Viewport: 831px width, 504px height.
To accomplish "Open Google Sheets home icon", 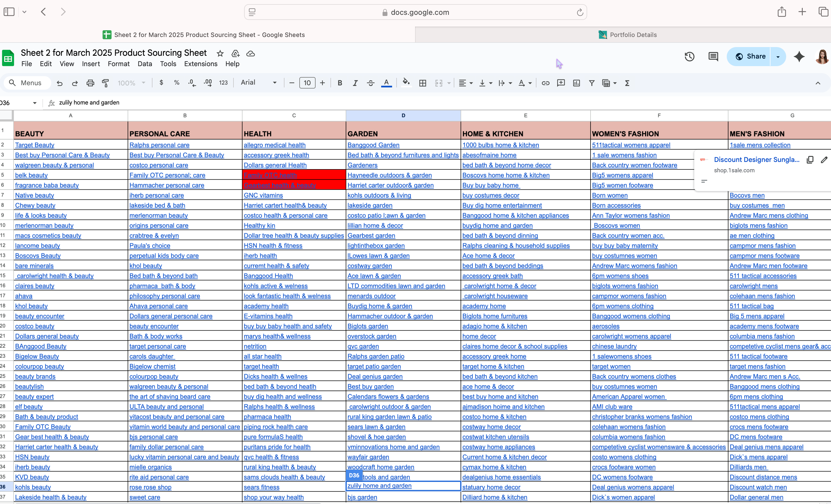I will (x=8, y=58).
